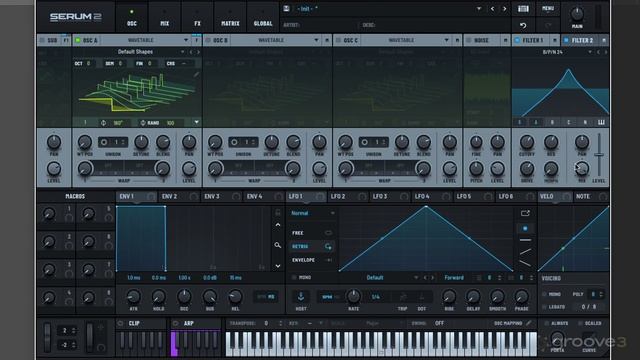Click the OSC MAPPING pencil icon

point(529,323)
